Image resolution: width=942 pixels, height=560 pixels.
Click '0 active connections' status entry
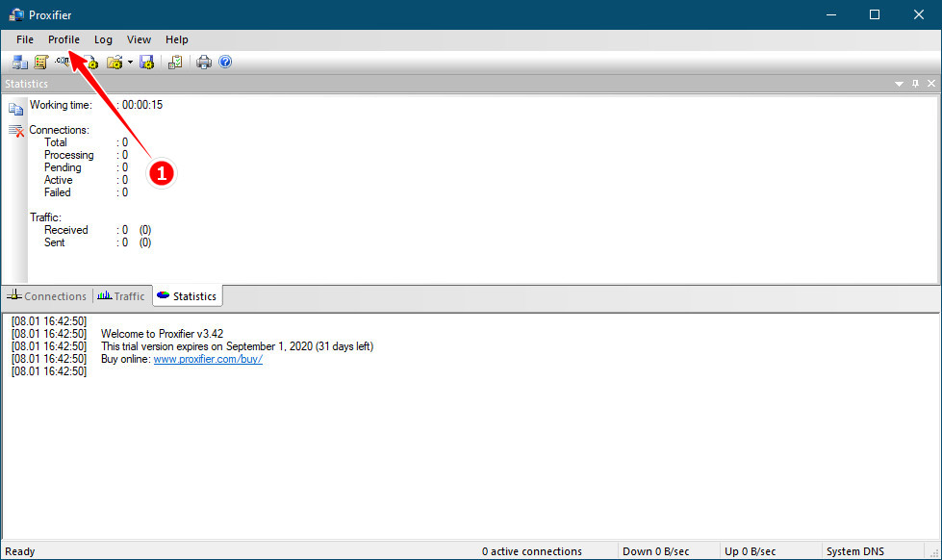pyautogui.click(x=532, y=551)
